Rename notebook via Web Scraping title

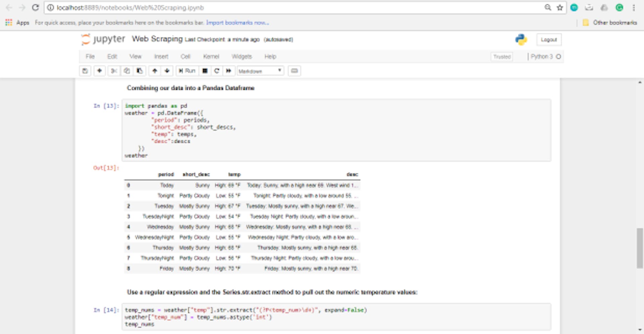(x=157, y=39)
